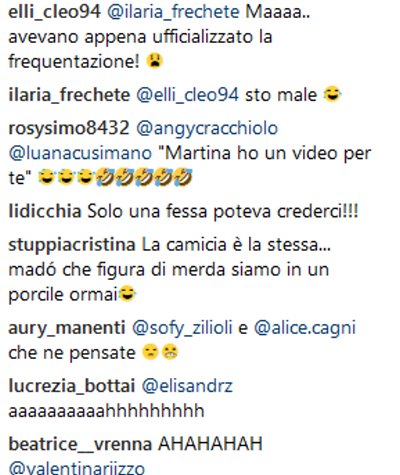Click the @sofy_zilioli mention
Image resolution: width=400 pixels, height=475 pixels.
(x=182, y=328)
